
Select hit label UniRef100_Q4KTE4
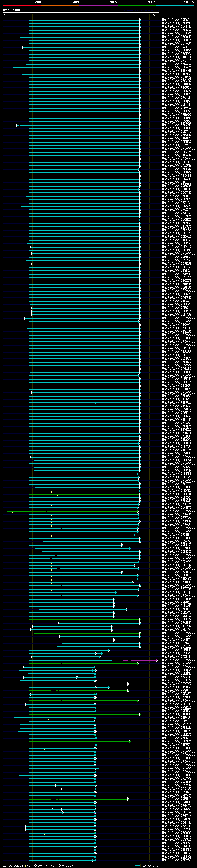tap(177, 57)
